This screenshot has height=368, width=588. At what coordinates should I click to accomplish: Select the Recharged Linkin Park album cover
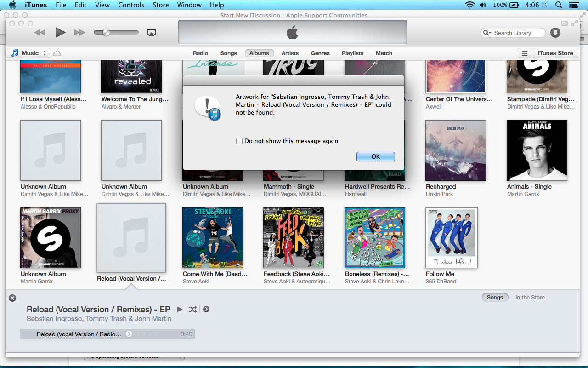click(x=456, y=150)
